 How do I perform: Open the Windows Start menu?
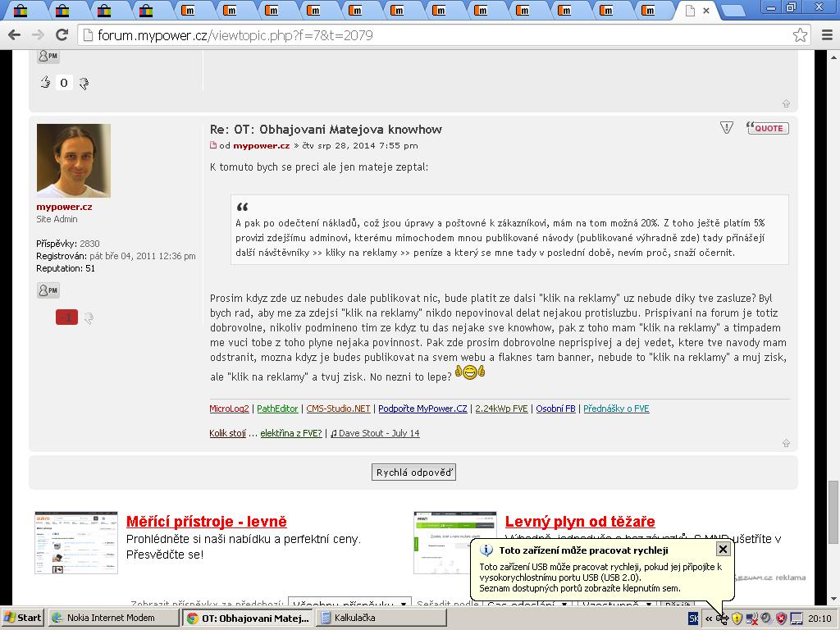(22, 618)
